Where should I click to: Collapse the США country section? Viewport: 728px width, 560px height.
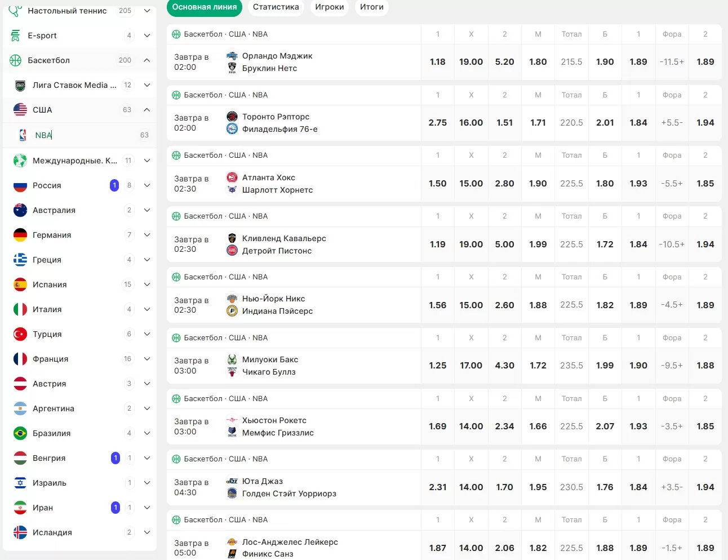(147, 110)
